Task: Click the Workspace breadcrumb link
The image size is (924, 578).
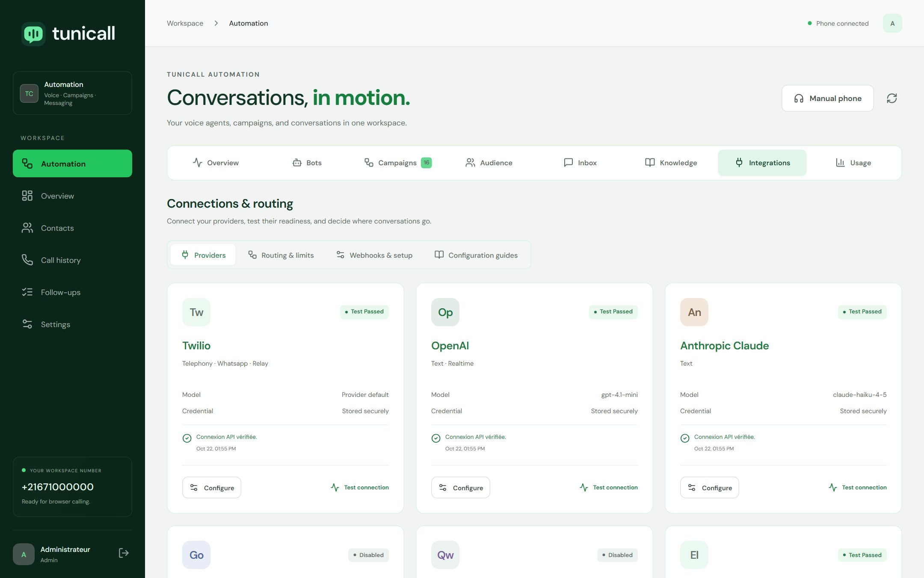Action: point(185,23)
